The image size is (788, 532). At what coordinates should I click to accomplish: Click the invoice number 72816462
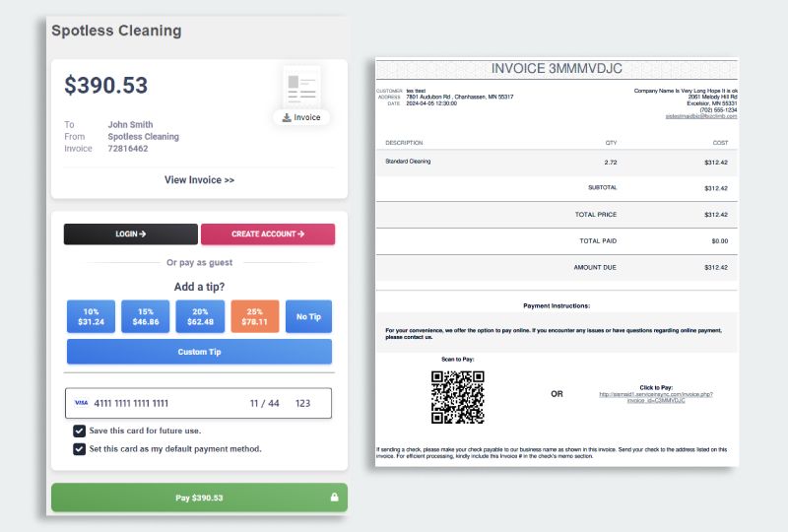point(128,149)
